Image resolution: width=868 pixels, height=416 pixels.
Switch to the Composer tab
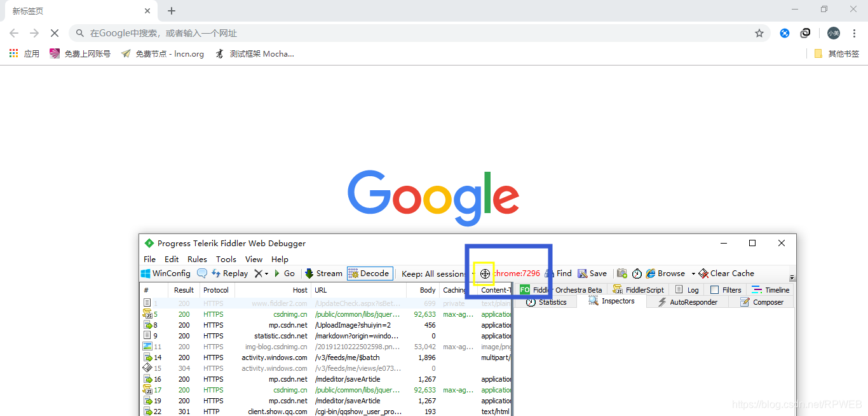click(x=762, y=302)
